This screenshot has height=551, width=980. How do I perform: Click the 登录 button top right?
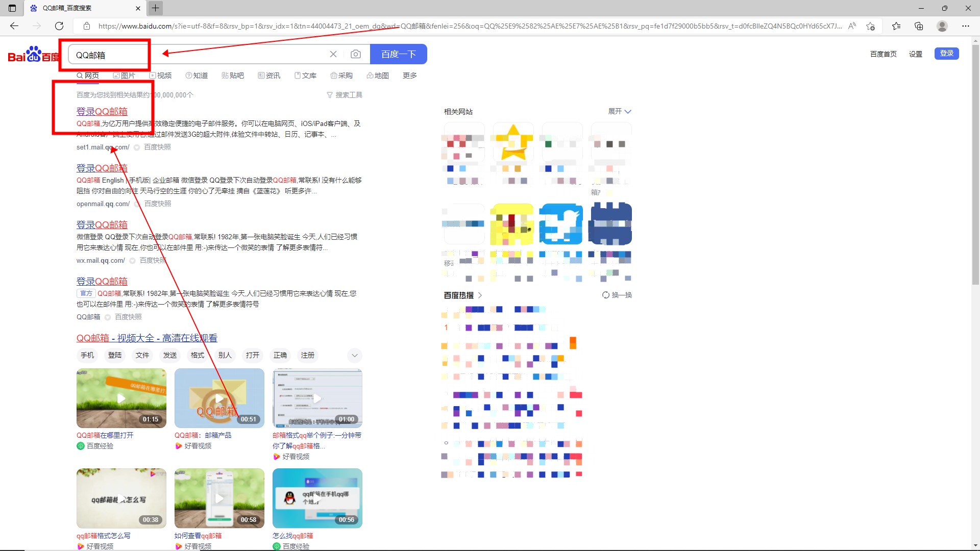pos(947,54)
